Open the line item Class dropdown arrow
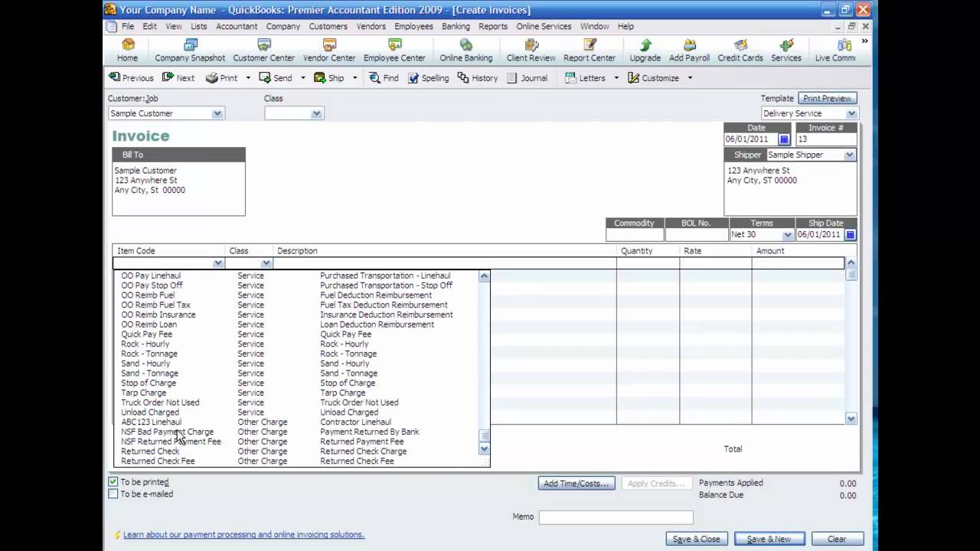 (x=266, y=263)
